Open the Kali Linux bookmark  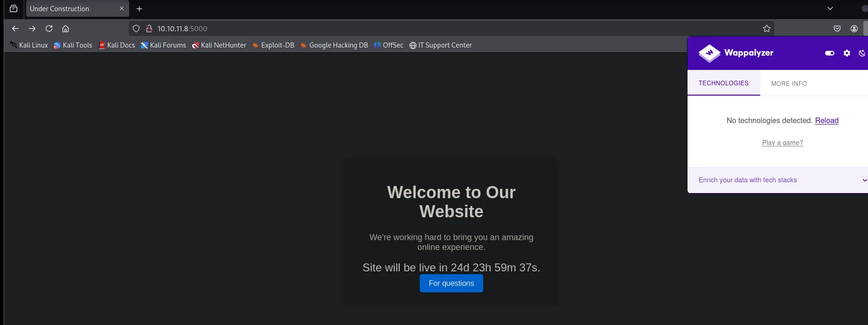pos(29,45)
